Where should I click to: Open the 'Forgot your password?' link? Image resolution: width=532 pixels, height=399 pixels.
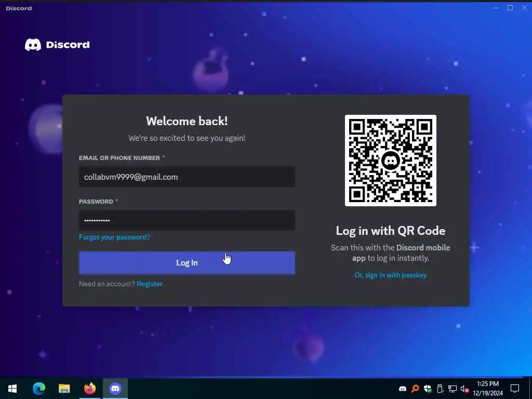(114, 237)
